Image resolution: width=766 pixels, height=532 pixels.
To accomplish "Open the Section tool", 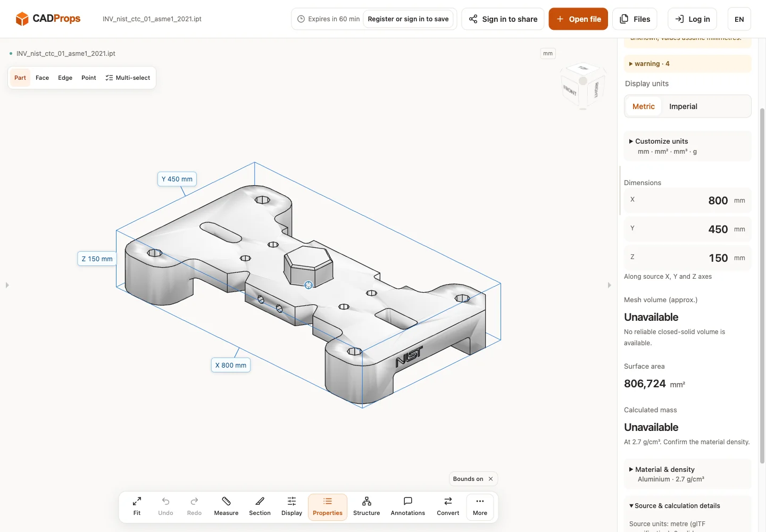I will click(260, 506).
